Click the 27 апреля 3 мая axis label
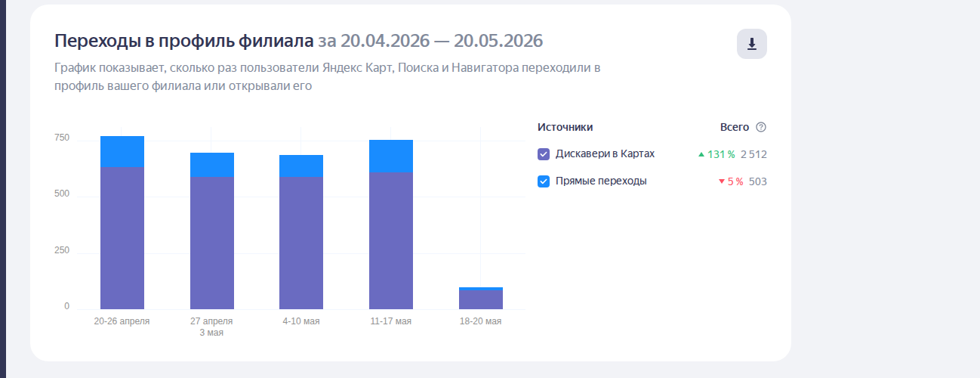 (x=212, y=327)
